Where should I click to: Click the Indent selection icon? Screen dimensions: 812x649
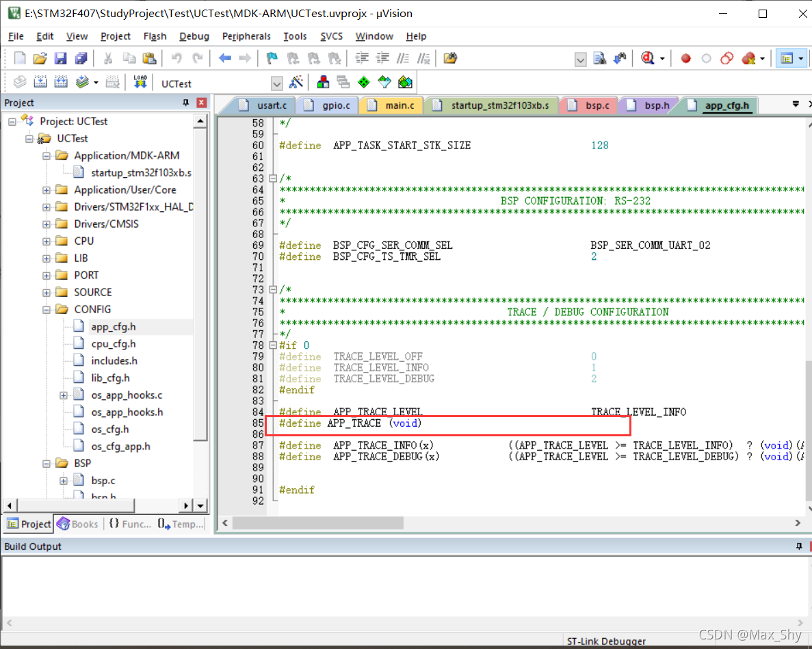coord(361,58)
